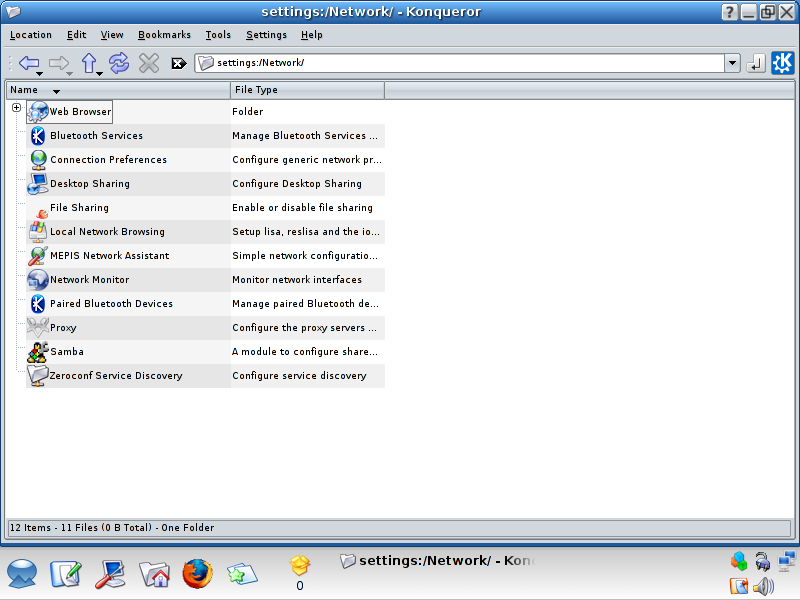Open Samba configuration module
The width and height of the screenshot is (800, 600).
pos(67,352)
